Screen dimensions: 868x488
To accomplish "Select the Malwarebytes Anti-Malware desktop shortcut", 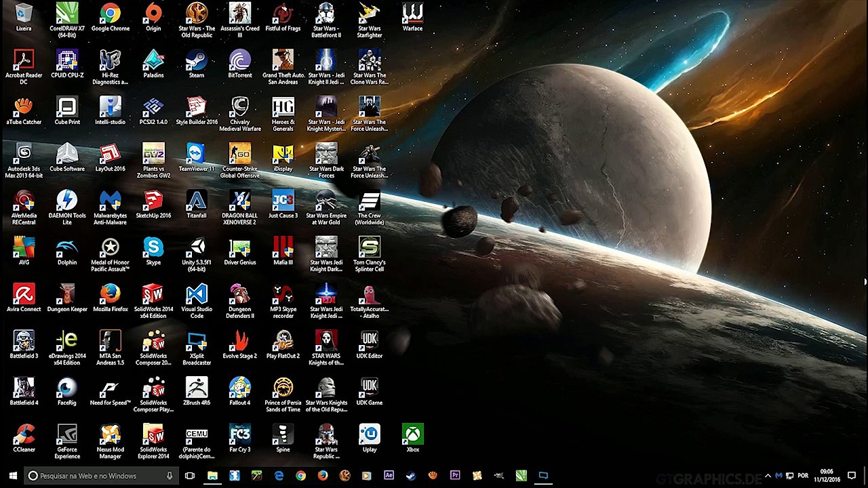I will coord(110,207).
